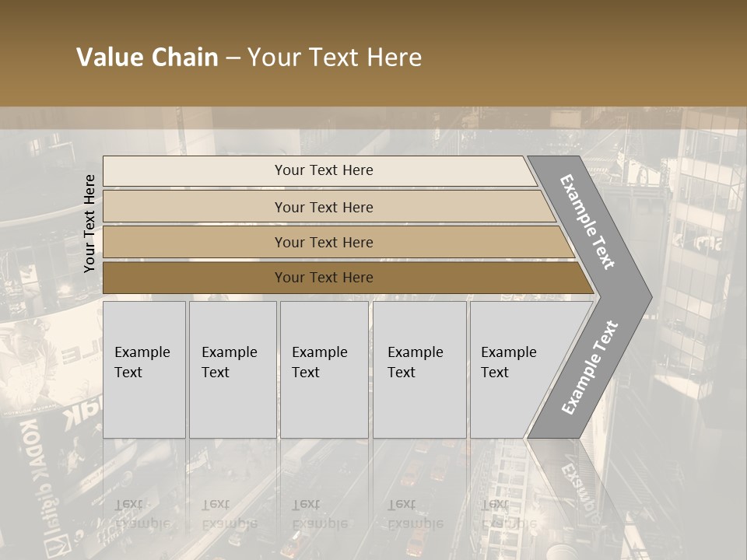747x560 pixels.
Task: Click the upper arrow's "Example Text" label
Action: [x=588, y=222]
